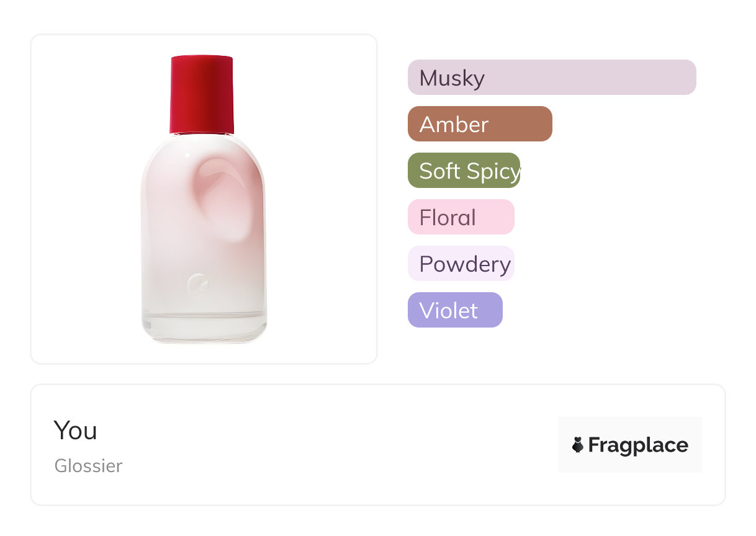The width and height of the screenshot is (756, 536).
Task: Click the Fragplace bottle icon
Action: click(x=578, y=444)
